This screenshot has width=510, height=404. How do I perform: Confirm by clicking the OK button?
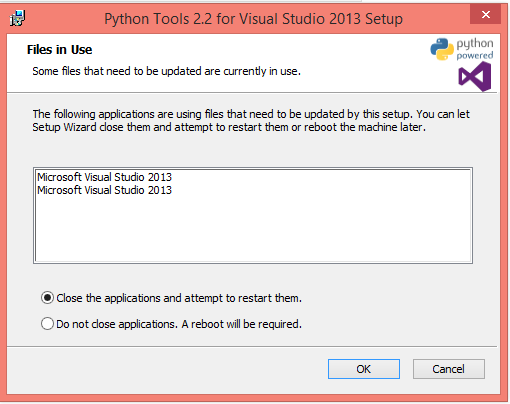(x=364, y=369)
